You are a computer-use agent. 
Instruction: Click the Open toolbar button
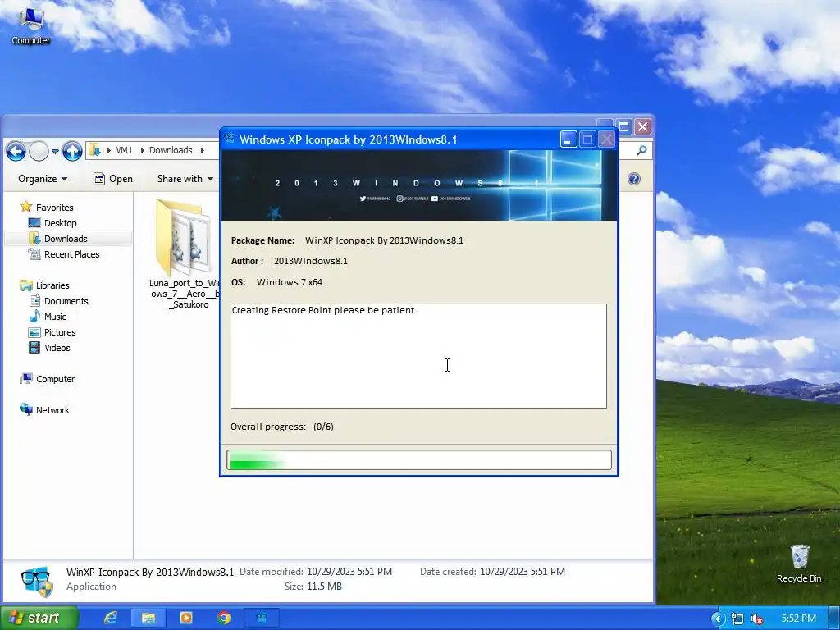pos(113,179)
